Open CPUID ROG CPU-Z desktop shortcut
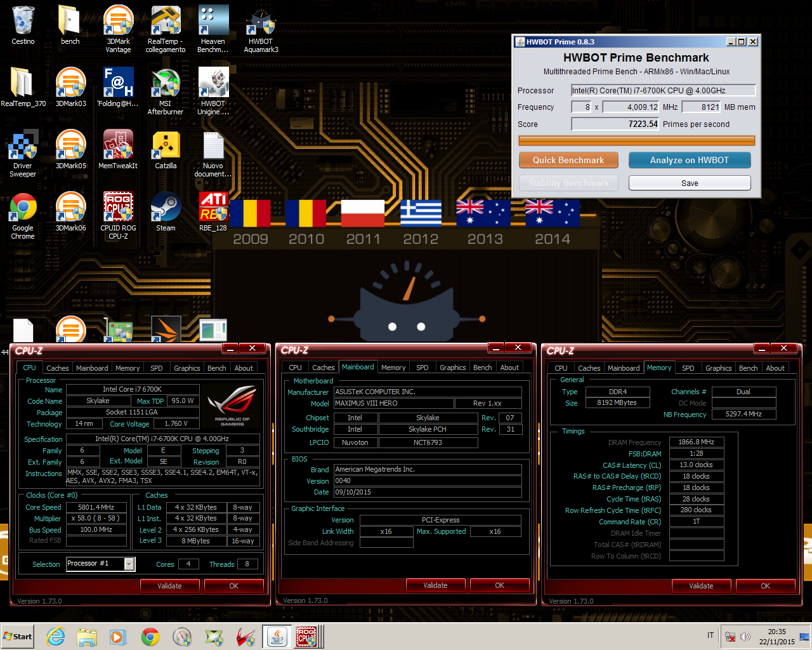812x650 pixels. pyautogui.click(x=118, y=216)
